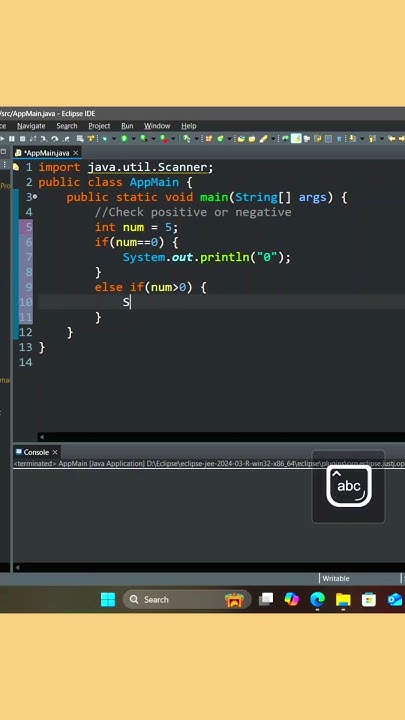This screenshot has height=720, width=405.
Task: Click the Step Return toolbar icon
Action: [x=66, y=138]
